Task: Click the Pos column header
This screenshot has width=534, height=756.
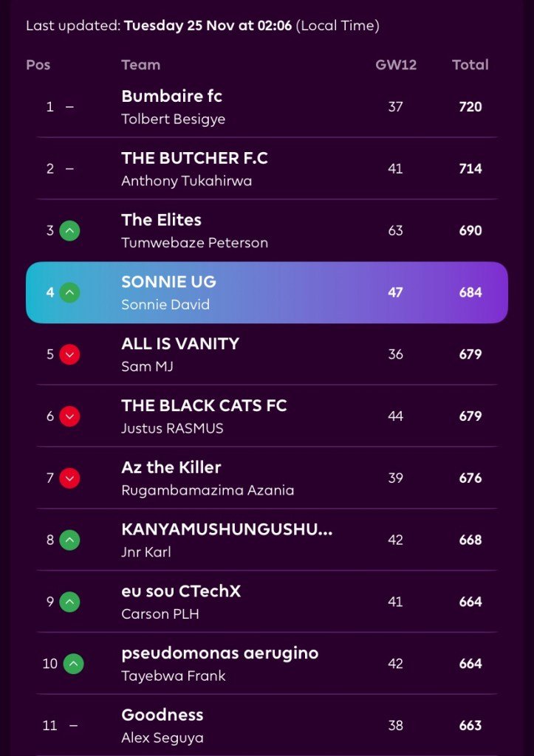Action: point(38,65)
